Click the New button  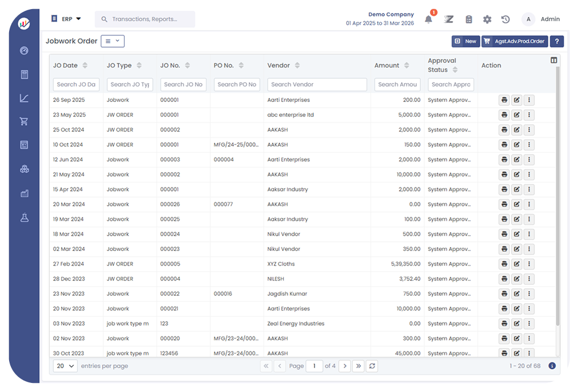465,41
